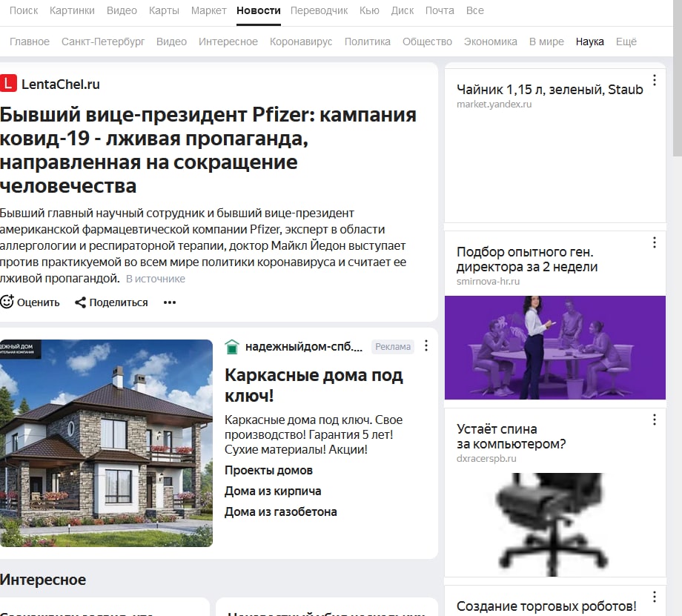Open the Проекты домов link
Viewport: 682px width, 616px height.
pyautogui.click(x=268, y=470)
